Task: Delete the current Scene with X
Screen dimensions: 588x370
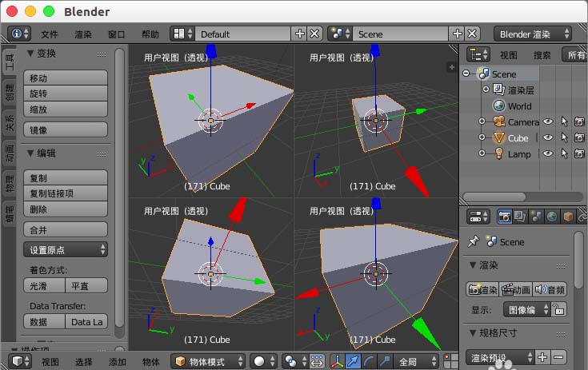Action: pos(473,34)
